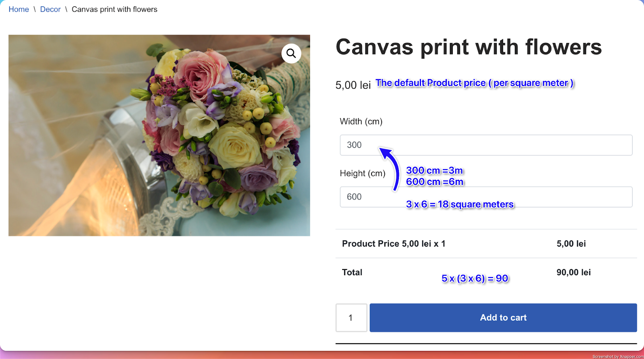This screenshot has height=359, width=644.
Task: Click the quantity input box showing 1
Action: (351, 317)
